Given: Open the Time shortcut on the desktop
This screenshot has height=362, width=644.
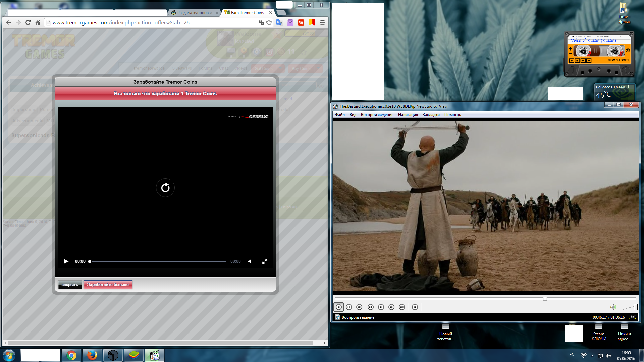Looking at the screenshot, I should pyautogui.click(x=624, y=13).
